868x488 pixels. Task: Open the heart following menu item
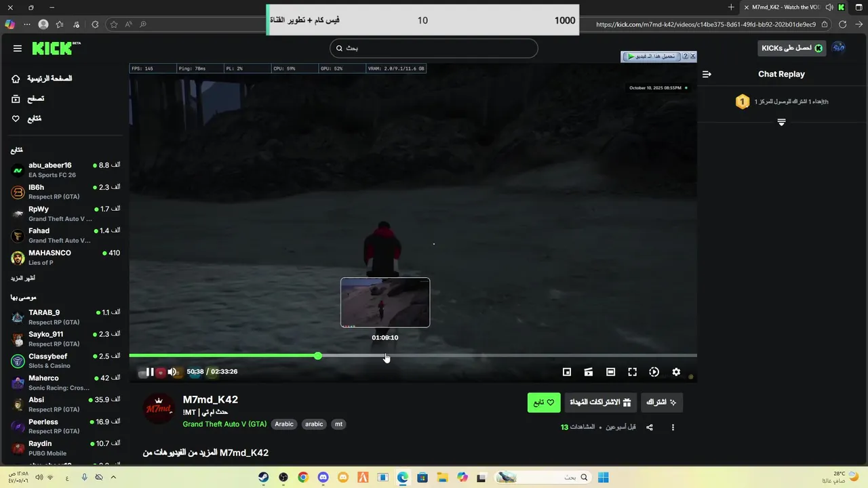(x=26, y=119)
